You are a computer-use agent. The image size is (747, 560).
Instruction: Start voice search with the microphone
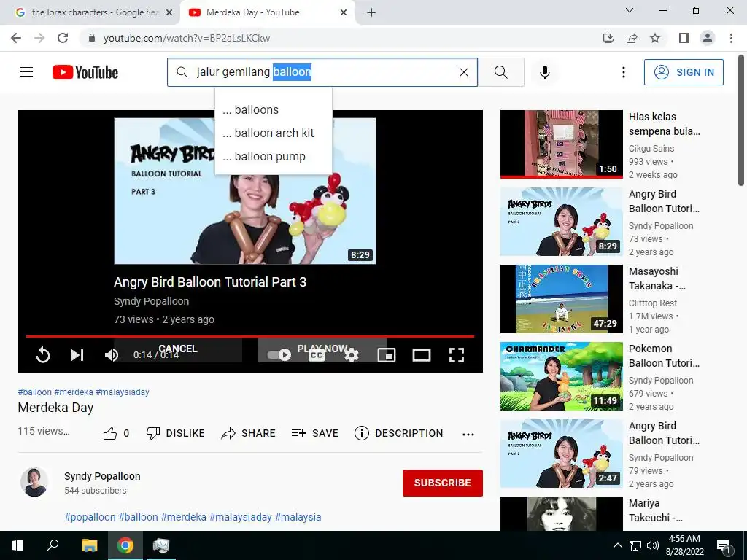(545, 72)
